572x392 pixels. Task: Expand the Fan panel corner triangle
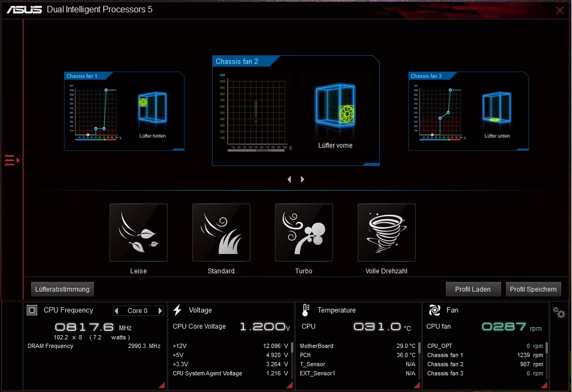[x=544, y=385]
